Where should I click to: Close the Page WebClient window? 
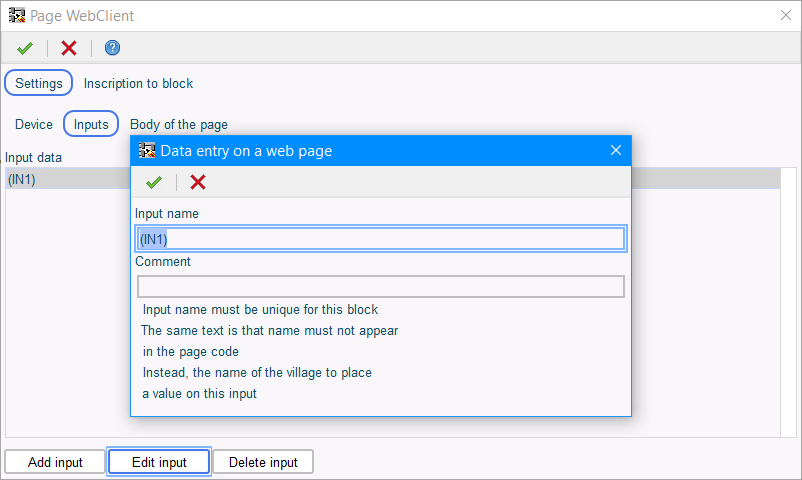click(786, 15)
